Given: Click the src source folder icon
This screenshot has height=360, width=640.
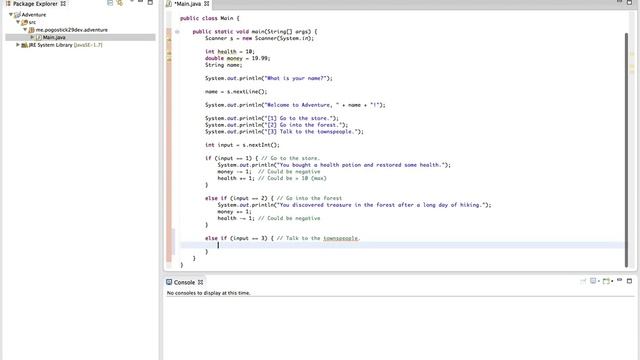Looking at the screenshot, I should click(24, 22).
